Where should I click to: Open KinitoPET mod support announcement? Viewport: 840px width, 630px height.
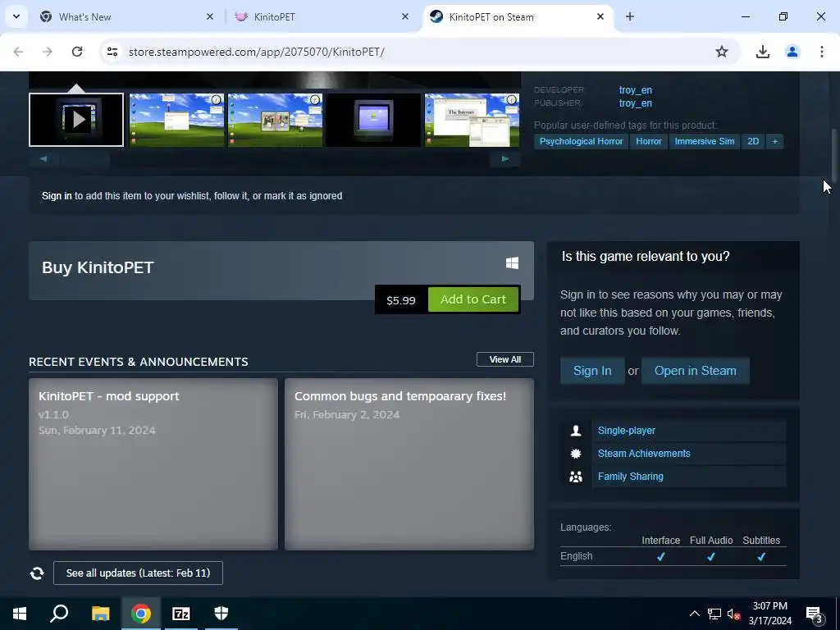153,464
